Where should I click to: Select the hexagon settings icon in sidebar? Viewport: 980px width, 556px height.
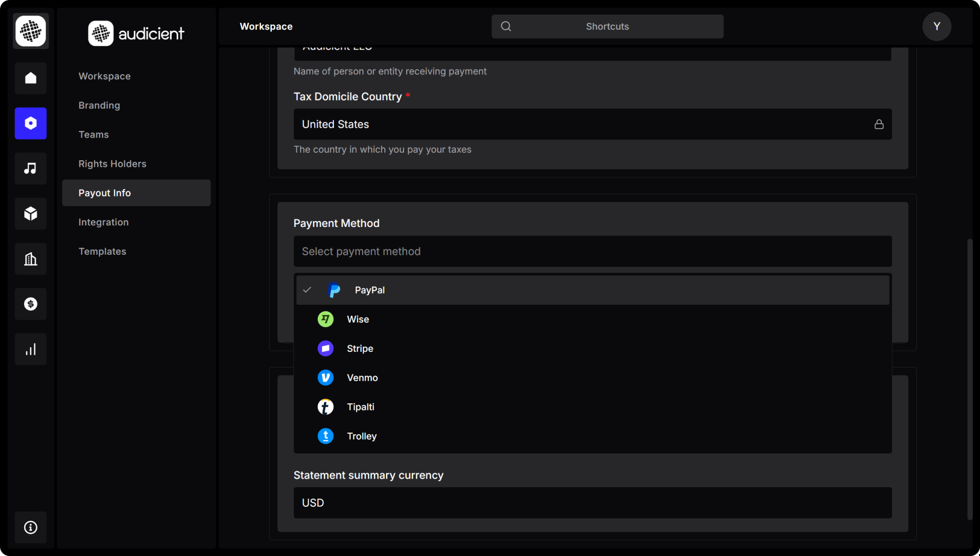tap(30, 123)
